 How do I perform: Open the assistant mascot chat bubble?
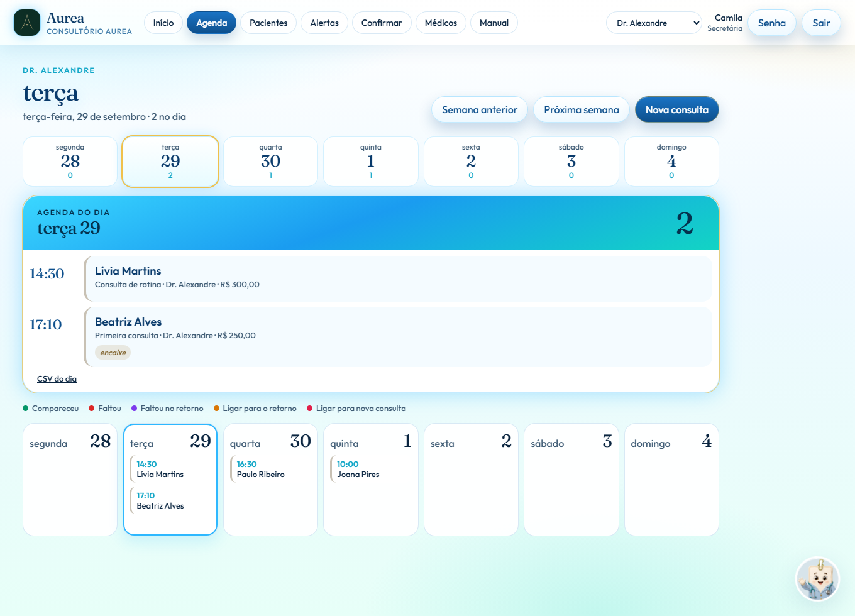tap(817, 580)
